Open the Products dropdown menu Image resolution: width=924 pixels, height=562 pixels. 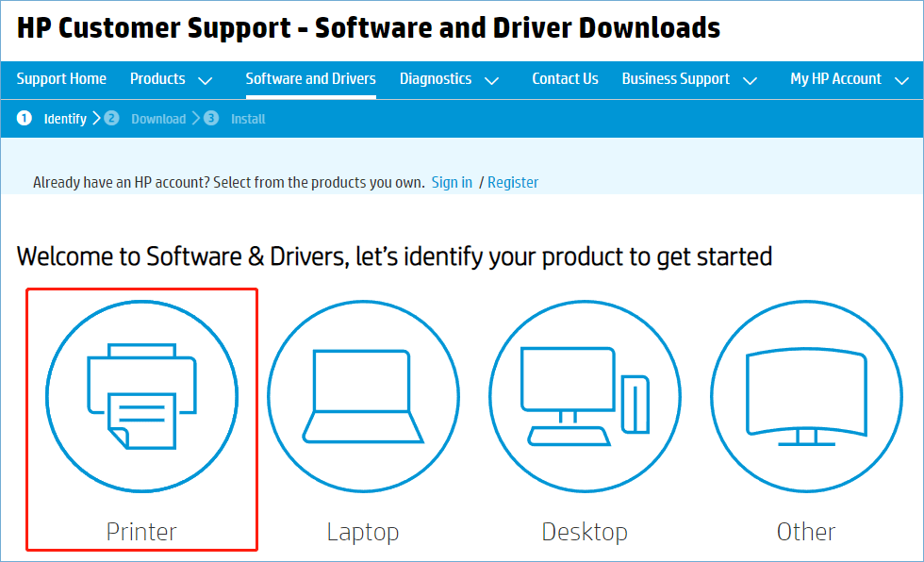(171, 79)
